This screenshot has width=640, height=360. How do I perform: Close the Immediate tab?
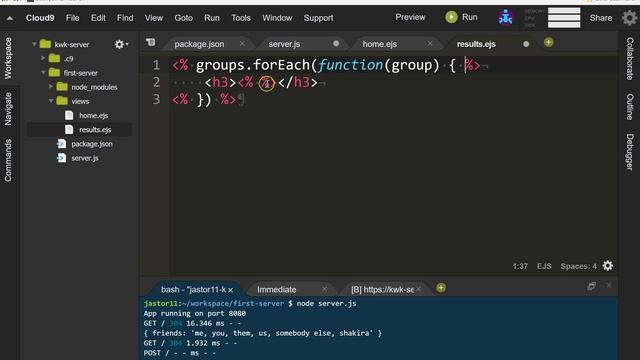click(324, 289)
